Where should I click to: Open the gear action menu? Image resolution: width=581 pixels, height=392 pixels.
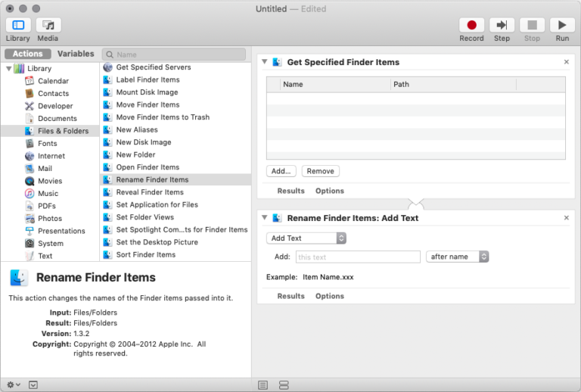pyautogui.click(x=14, y=385)
